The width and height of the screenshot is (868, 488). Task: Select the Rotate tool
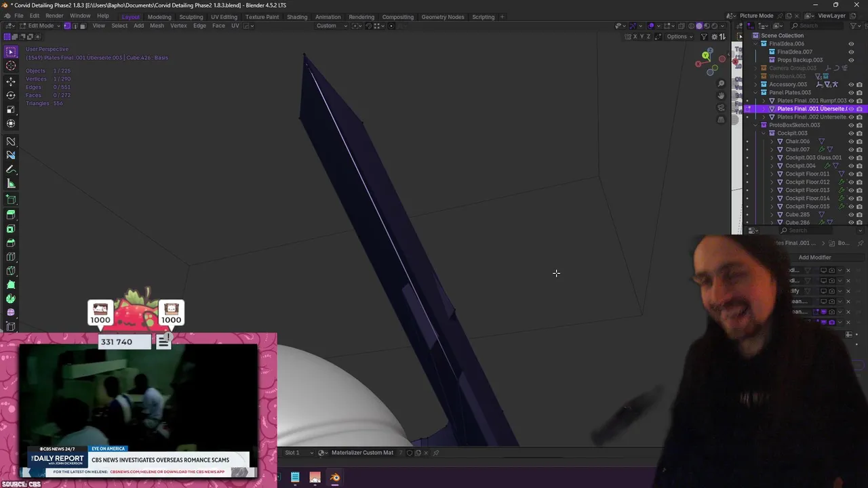click(11, 96)
